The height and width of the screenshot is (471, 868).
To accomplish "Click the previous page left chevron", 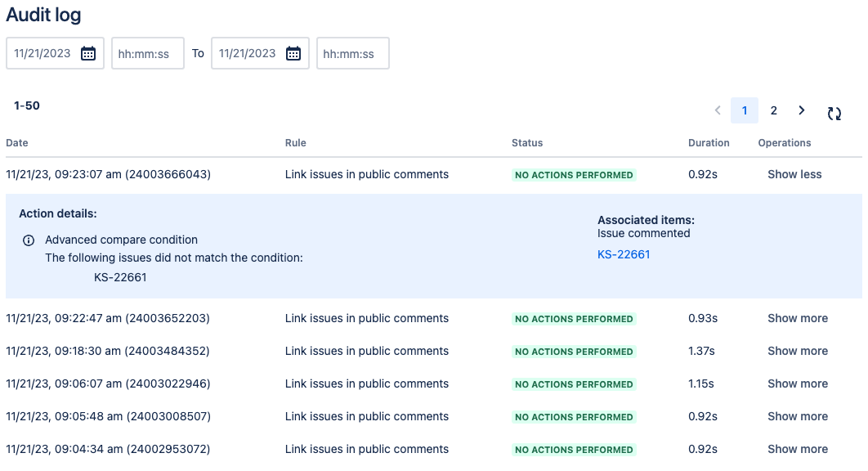I will point(718,110).
